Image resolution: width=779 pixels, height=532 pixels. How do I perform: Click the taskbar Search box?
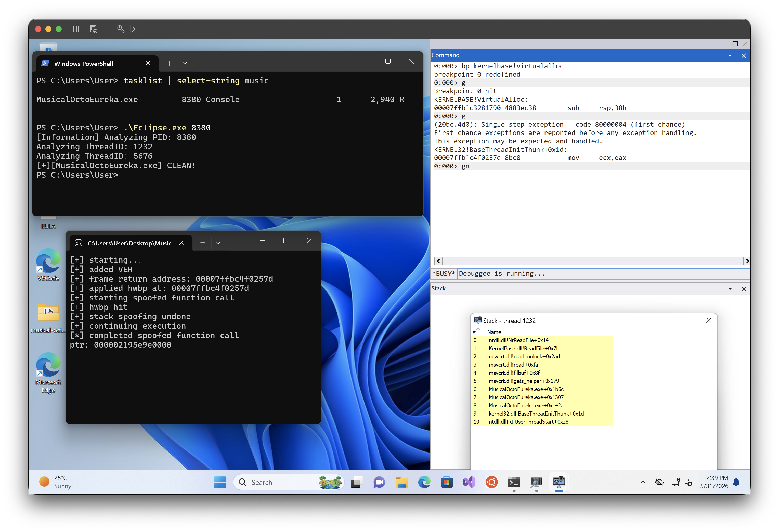click(289, 482)
